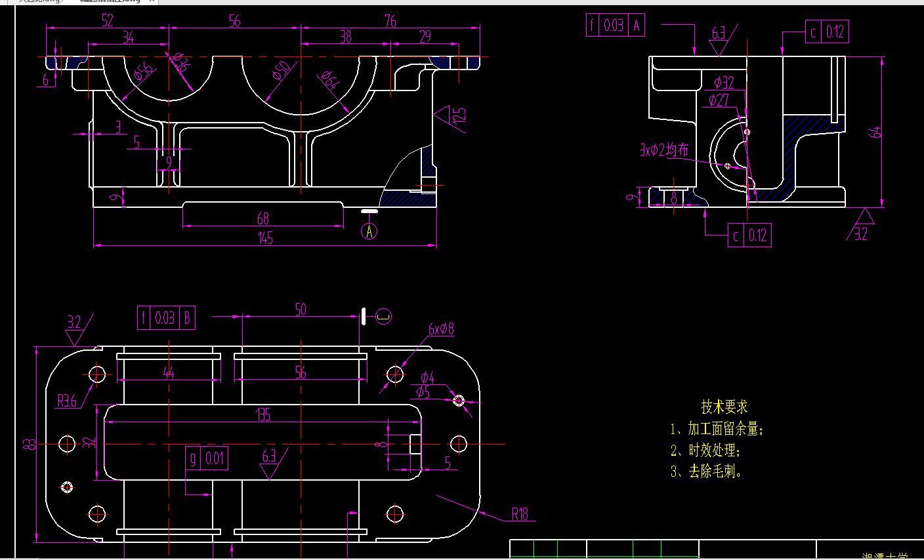Click the '技术要求' heading
This screenshot has height=560, width=924.
coord(724,407)
